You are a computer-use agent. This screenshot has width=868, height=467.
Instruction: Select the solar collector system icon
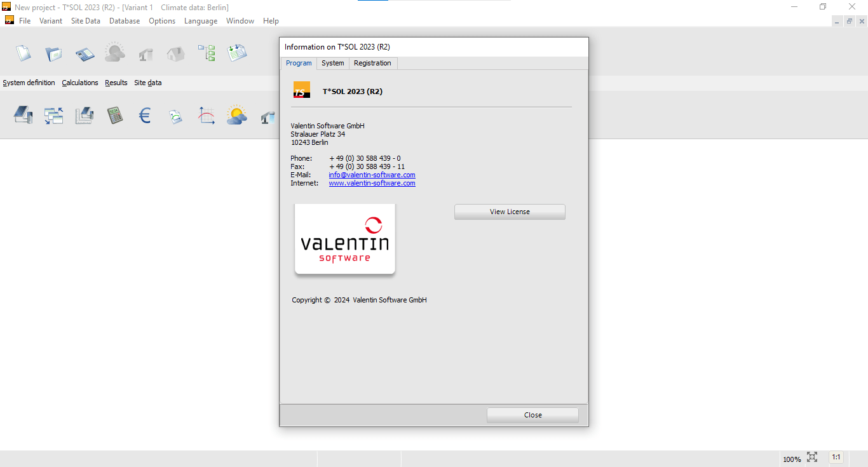[23, 114]
